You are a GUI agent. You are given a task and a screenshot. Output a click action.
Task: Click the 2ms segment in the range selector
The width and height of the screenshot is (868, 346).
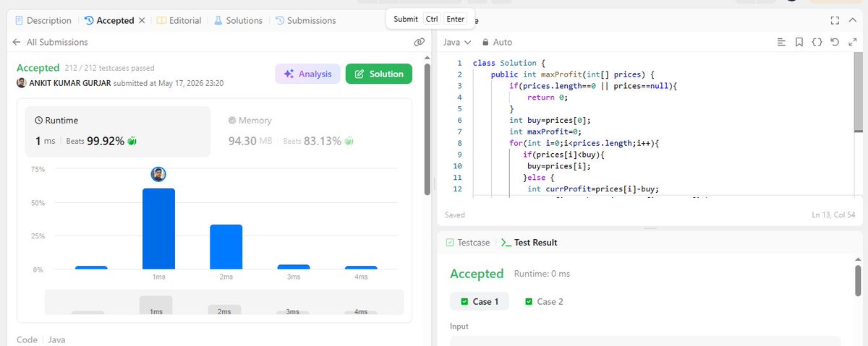coord(224,309)
